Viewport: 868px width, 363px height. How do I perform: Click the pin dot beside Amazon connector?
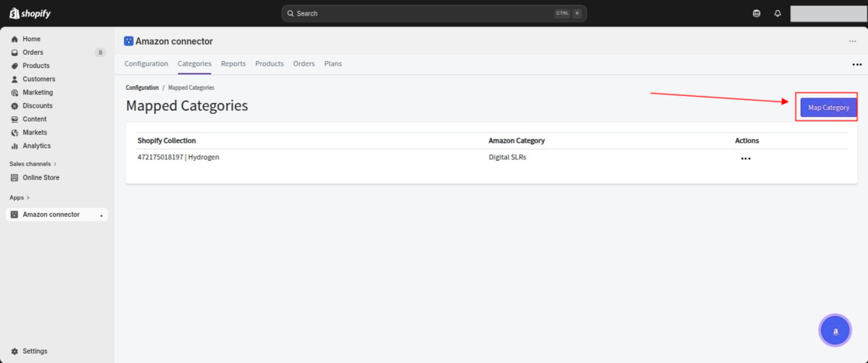pyautogui.click(x=102, y=215)
